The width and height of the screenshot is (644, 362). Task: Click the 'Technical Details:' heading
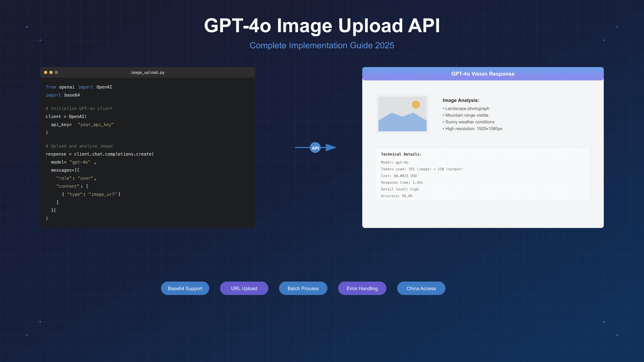click(x=401, y=154)
